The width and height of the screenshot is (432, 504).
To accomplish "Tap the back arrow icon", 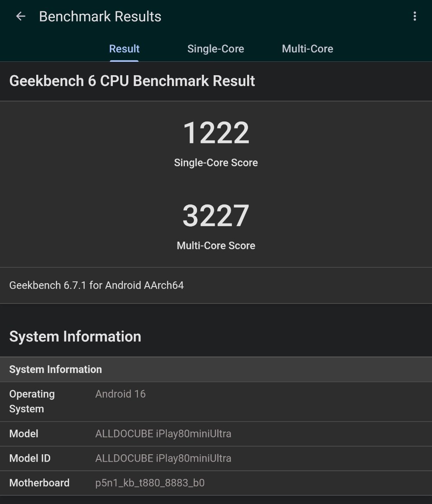I will (x=21, y=16).
